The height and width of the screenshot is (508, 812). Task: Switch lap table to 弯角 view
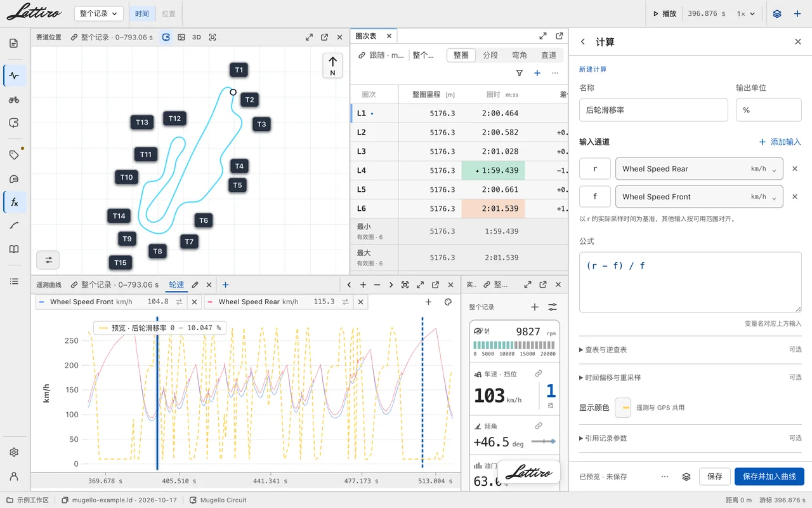pyautogui.click(x=520, y=55)
